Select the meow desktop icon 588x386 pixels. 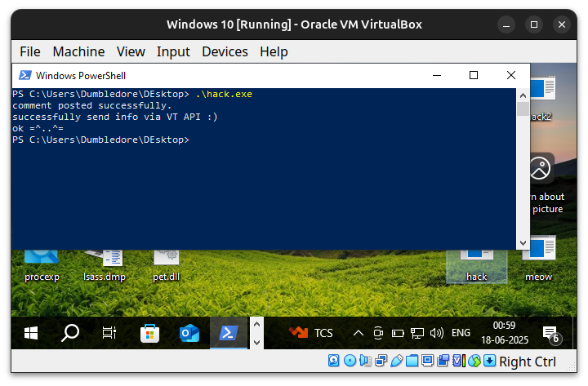(x=539, y=259)
